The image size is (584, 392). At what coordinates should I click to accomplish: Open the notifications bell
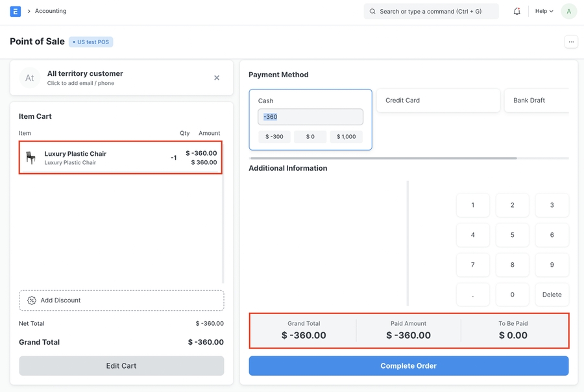click(x=517, y=10)
